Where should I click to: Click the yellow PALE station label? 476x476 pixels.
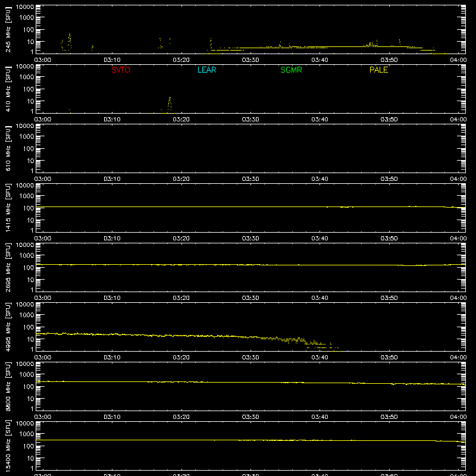coord(378,70)
